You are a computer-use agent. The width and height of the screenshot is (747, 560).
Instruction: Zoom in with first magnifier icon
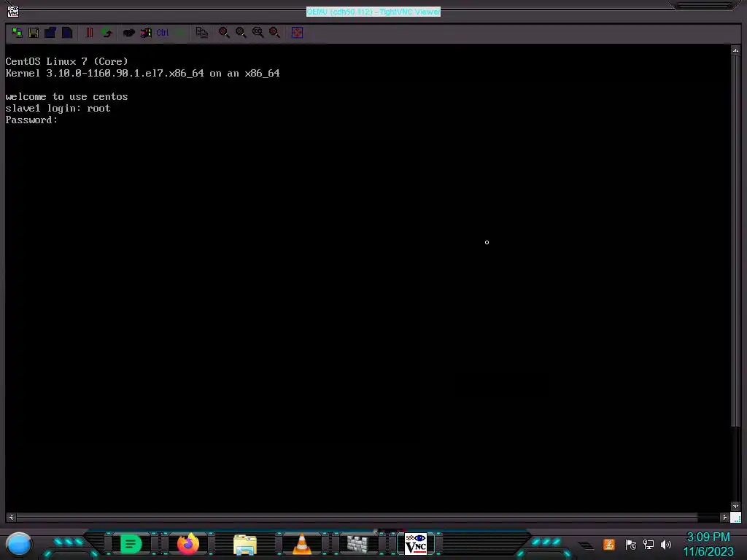tap(224, 32)
